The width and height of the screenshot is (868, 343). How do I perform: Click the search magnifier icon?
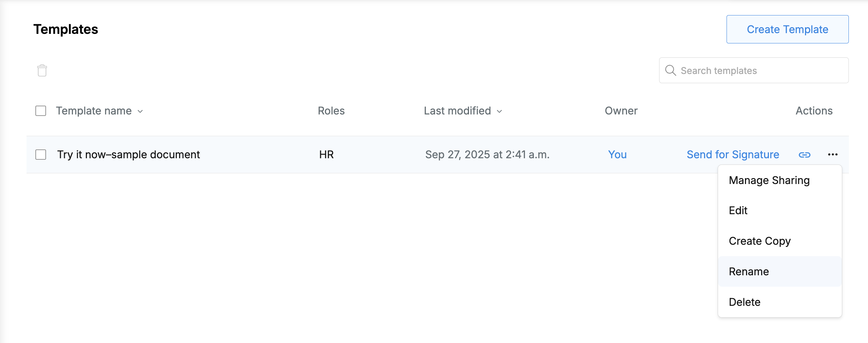point(671,70)
